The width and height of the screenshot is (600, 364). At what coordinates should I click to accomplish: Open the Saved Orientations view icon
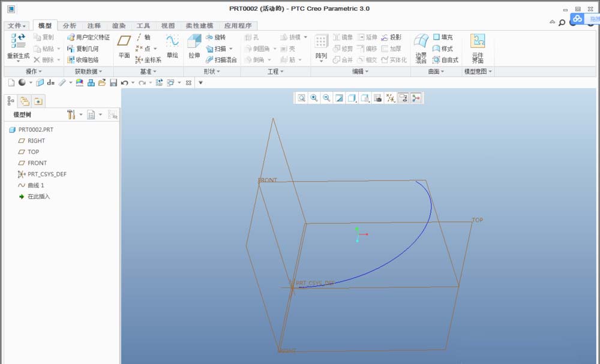click(x=365, y=98)
